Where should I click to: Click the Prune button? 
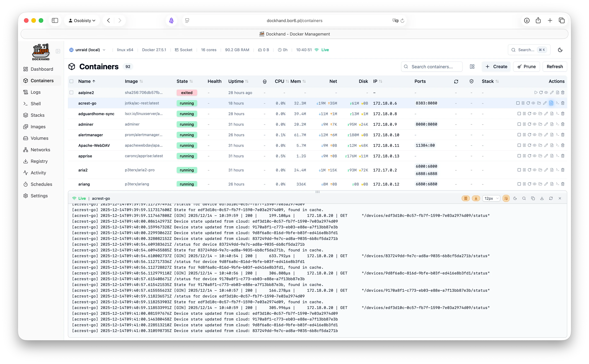tap(526, 66)
